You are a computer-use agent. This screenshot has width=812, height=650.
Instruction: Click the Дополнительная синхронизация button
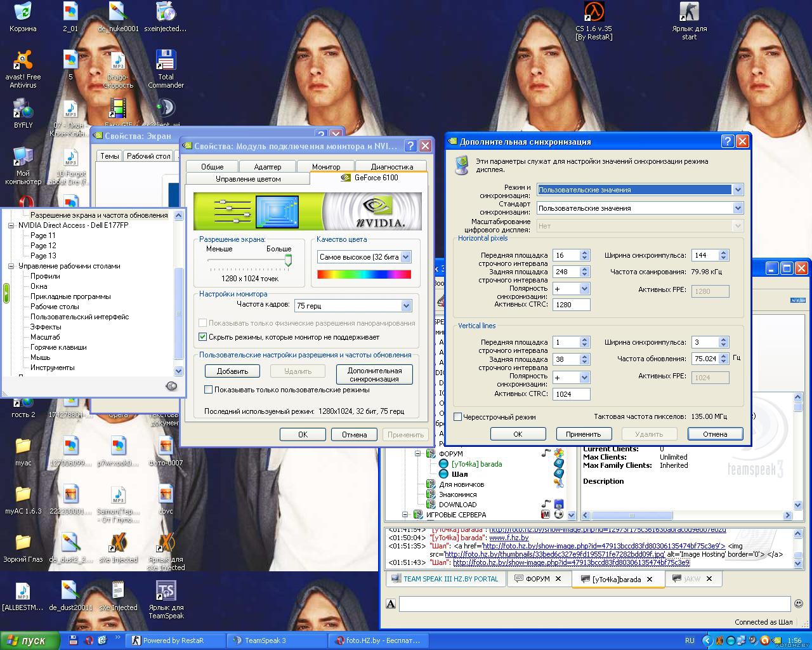point(374,375)
